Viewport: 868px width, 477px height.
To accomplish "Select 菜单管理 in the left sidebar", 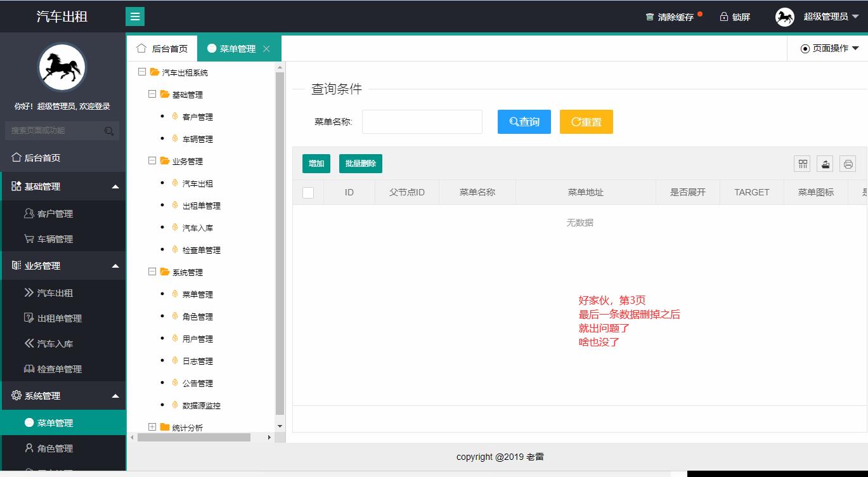I will [x=63, y=423].
